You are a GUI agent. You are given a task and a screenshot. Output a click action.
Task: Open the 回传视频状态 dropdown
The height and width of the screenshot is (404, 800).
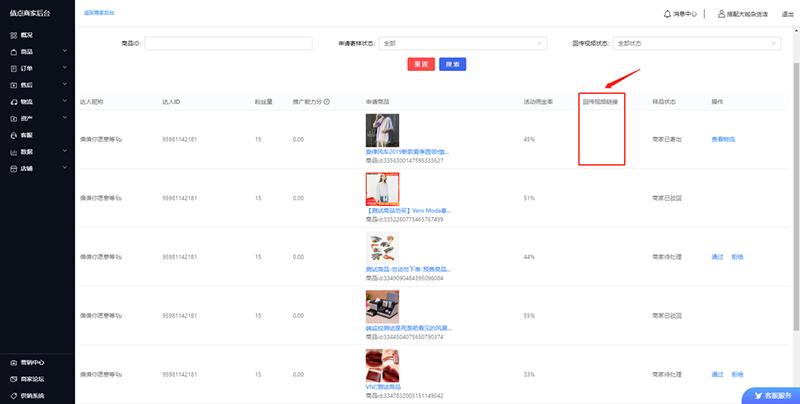(697, 43)
